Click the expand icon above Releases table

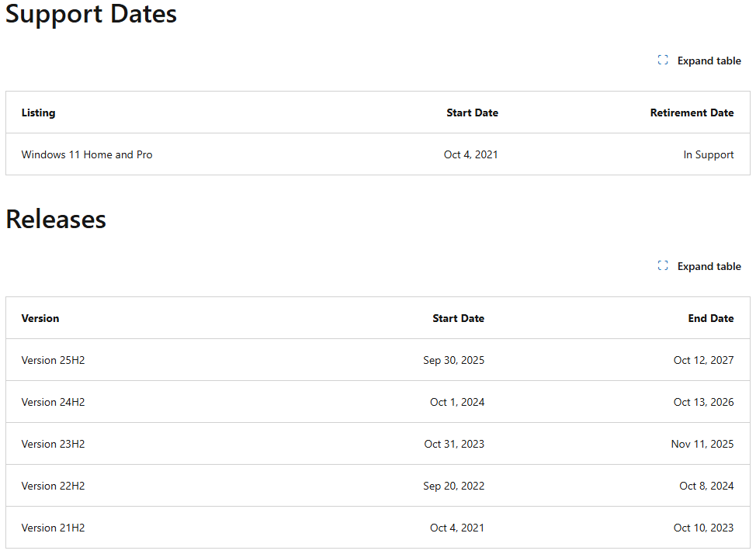click(x=663, y=266)
